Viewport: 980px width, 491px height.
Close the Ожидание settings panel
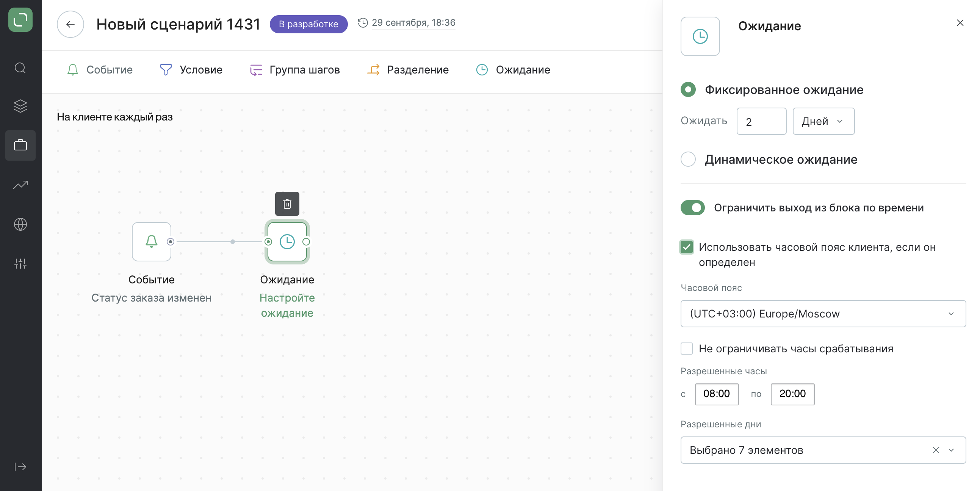pos(960,23)
